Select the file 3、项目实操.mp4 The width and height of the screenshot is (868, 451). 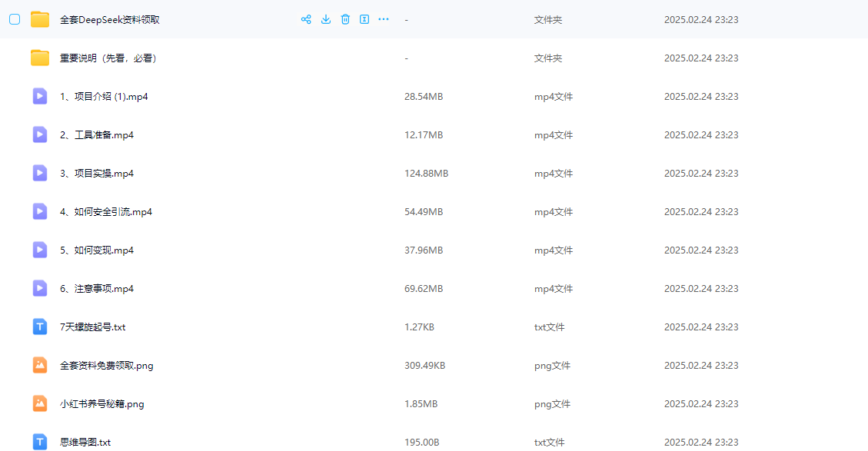click(x=97, y=173)
